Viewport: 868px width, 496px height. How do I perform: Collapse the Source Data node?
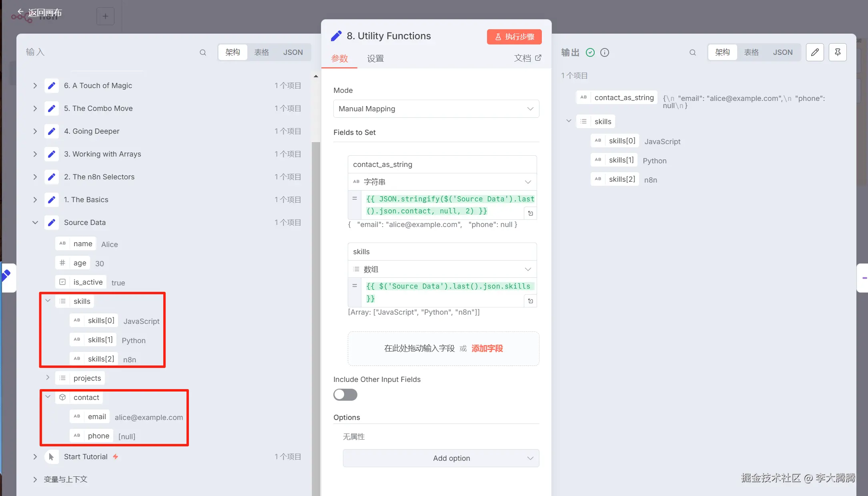tap(35, 223)
